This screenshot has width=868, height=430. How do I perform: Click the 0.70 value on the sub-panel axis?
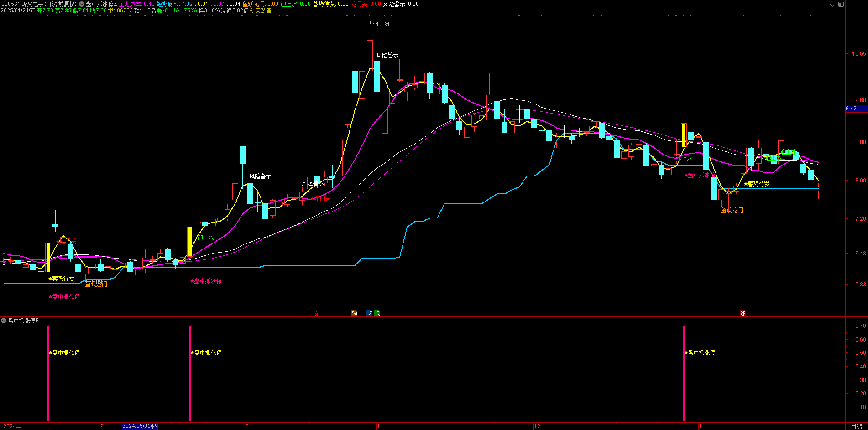[x=861, y=326]
